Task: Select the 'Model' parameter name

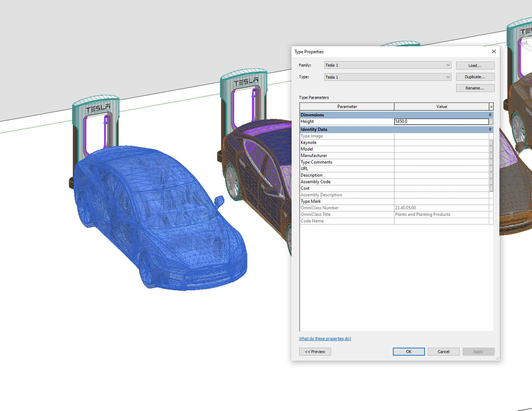Action: [307, 149]
